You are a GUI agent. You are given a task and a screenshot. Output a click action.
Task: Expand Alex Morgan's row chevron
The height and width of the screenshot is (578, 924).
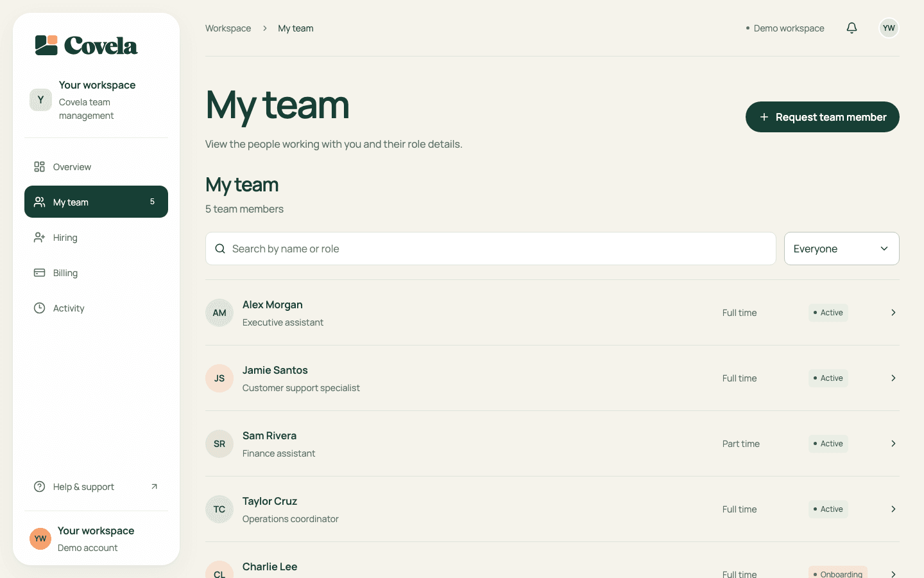tap(893, 313)
